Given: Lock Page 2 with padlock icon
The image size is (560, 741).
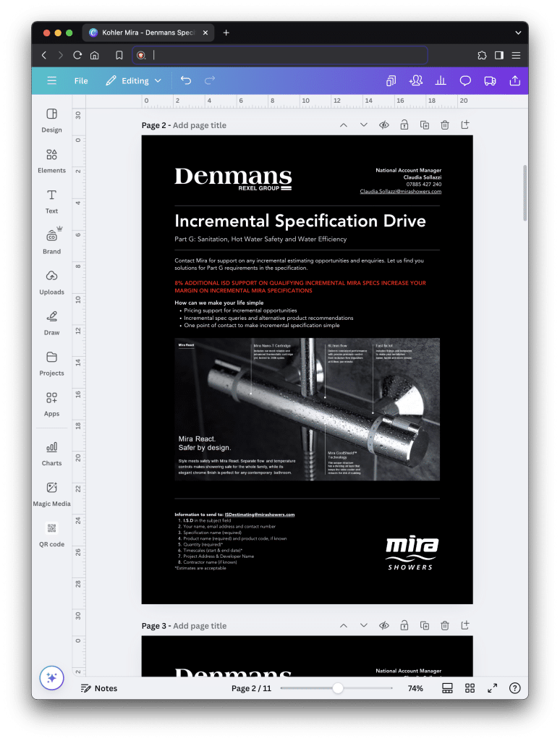Looking at the screenshot, I should (404, 125).
